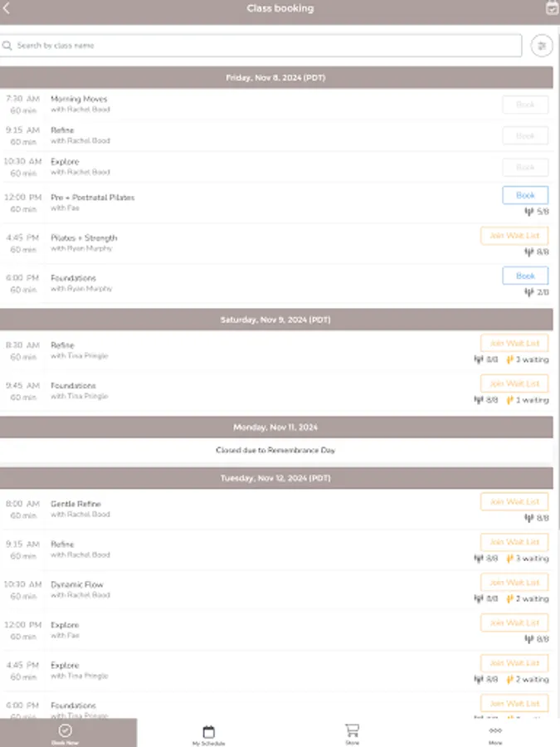Join Wait List for Tuesday Gentle Refine
This screenshot has height=747, width=560.
[x=514, y=501]
